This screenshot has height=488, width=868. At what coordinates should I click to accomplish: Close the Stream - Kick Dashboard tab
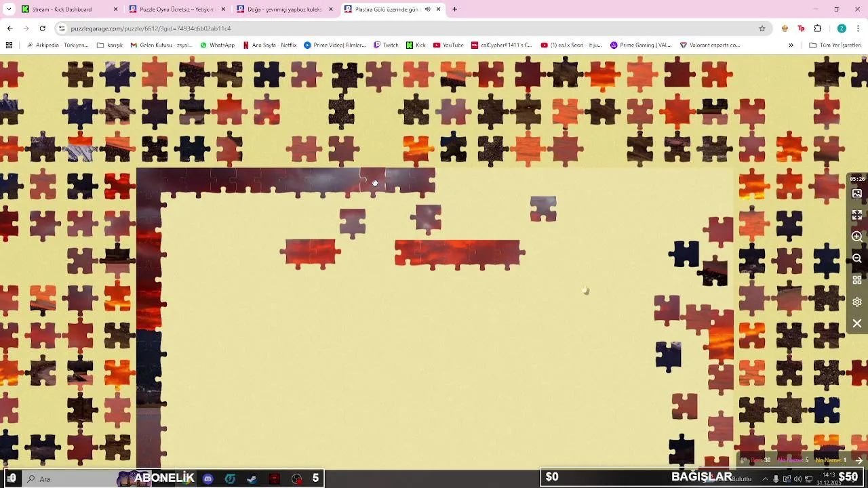(x=115, y=9)
